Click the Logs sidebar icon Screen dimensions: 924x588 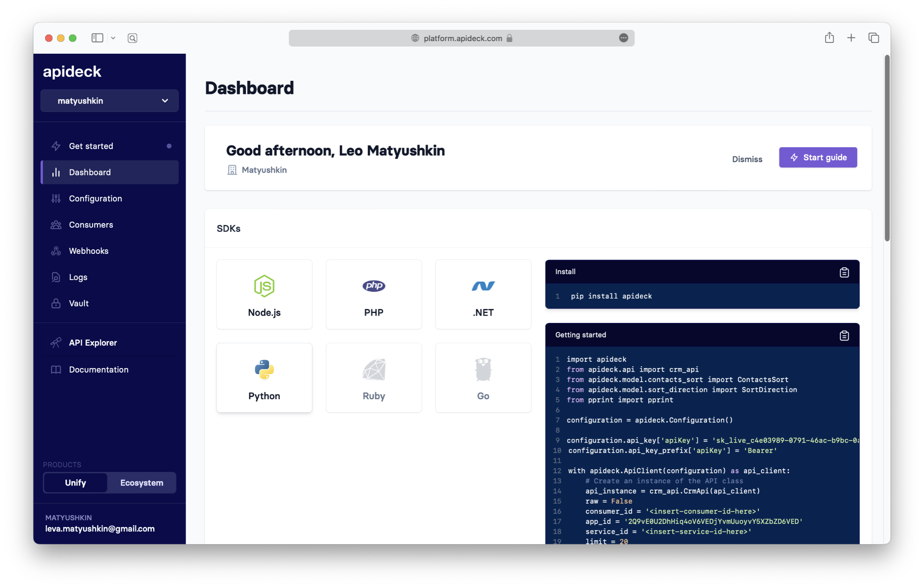click(56, 277)
